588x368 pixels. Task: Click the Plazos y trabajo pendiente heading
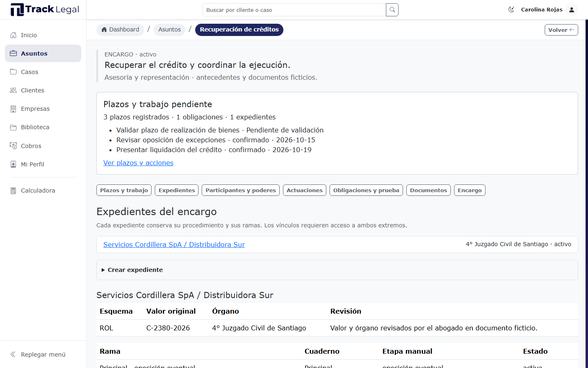point(158,104)
